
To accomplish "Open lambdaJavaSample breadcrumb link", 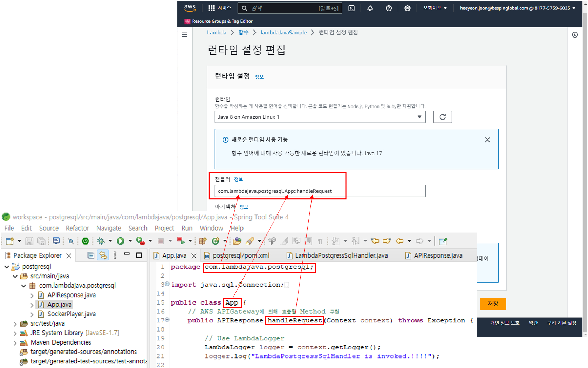I will [283, 33].
